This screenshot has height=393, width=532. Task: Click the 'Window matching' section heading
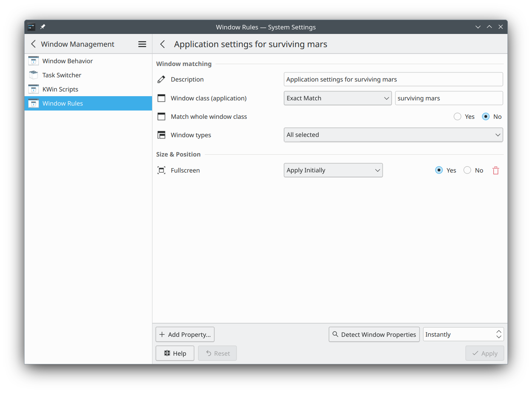pyautogui.click(x=184, y=64)
